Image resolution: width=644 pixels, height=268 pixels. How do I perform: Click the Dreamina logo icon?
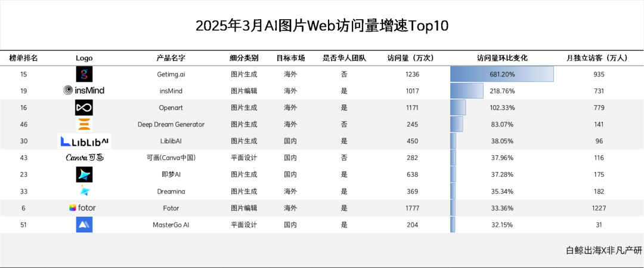click(x=85, y=191)
